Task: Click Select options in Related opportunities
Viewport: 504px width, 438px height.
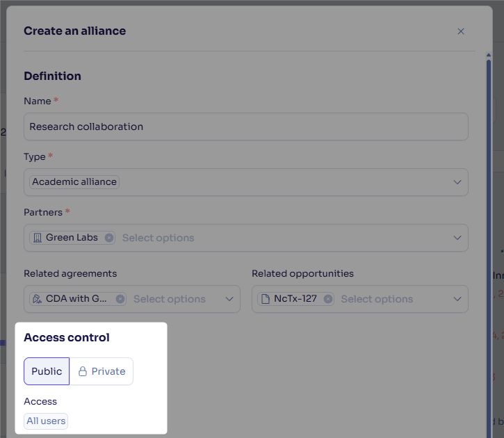Action: (377, 299)
